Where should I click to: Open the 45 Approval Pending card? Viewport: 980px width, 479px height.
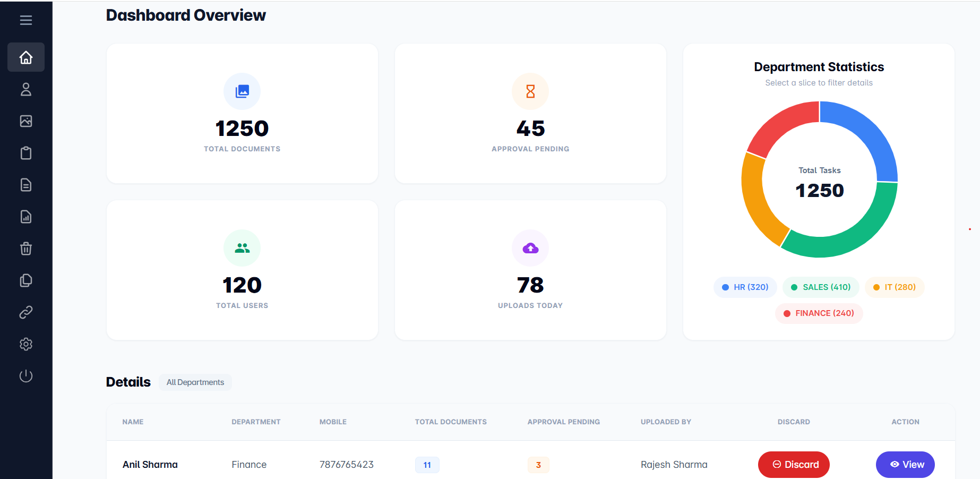tap(530, 114)
